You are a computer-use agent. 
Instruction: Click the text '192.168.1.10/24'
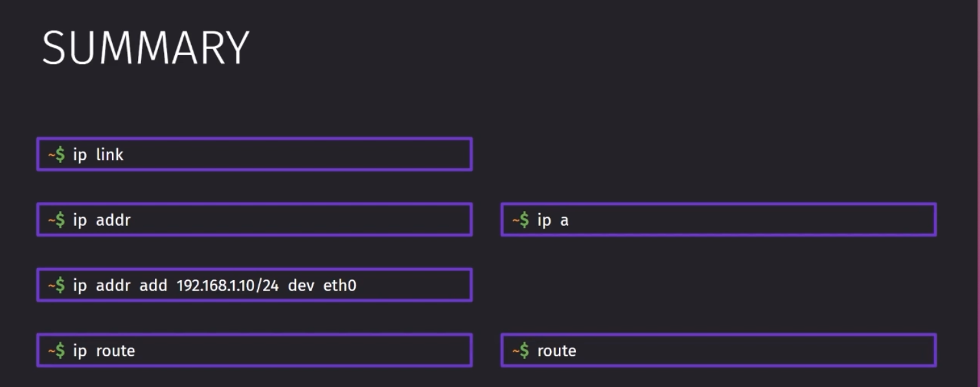pyautogui.click(x=227, y=285)
